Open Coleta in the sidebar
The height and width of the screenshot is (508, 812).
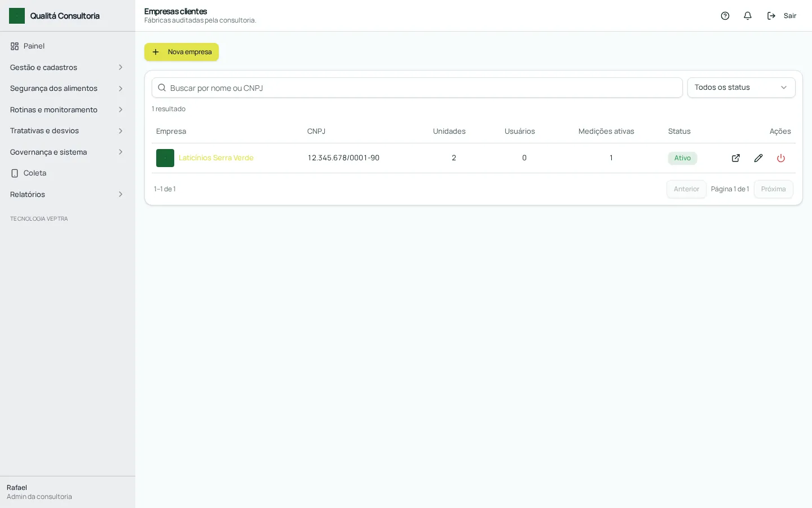[68, 173]
